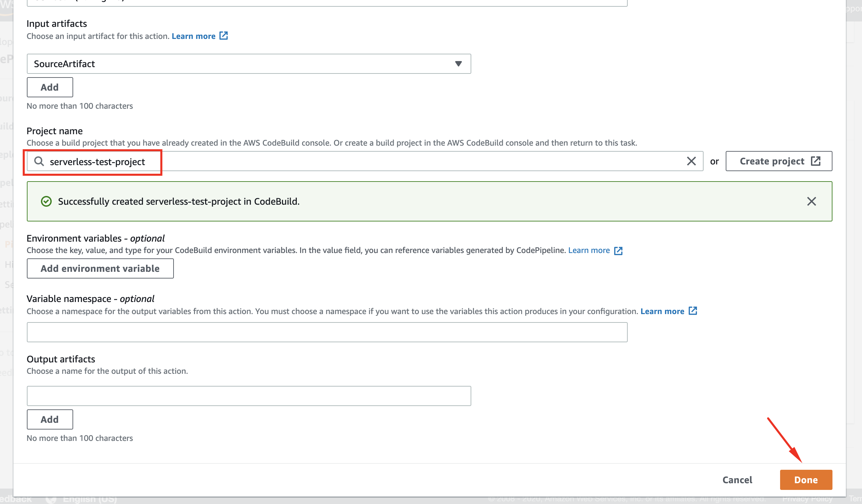This screenshot has width=862, height=504.
Task: Focus the Output artifacts name field
Action: [249, 396]
